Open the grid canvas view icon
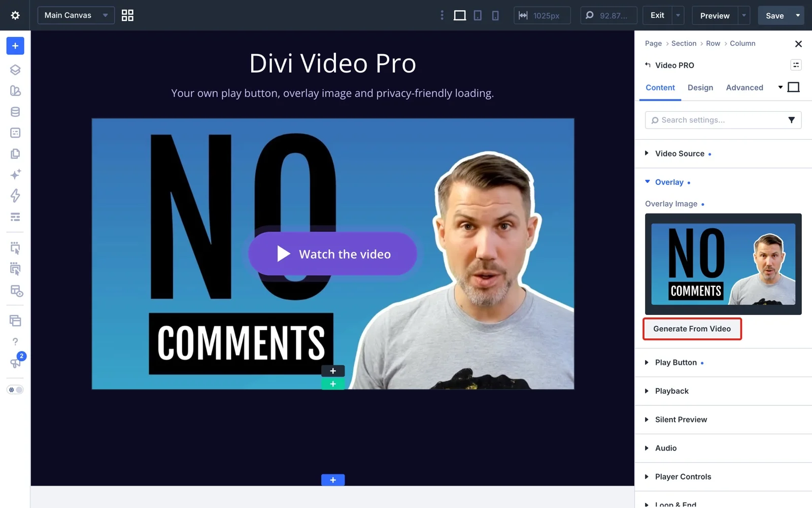Screen dimensions: 812x508 [x=127, y=15]
